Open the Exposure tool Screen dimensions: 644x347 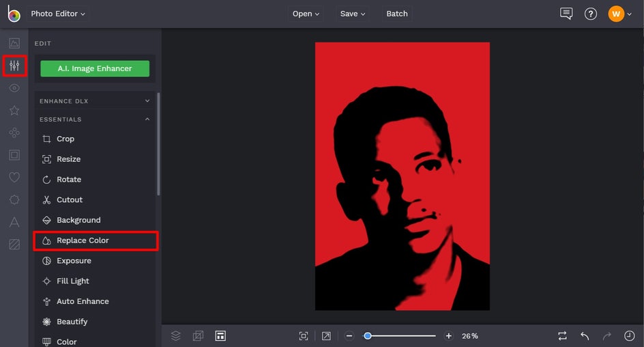(95, 261)
